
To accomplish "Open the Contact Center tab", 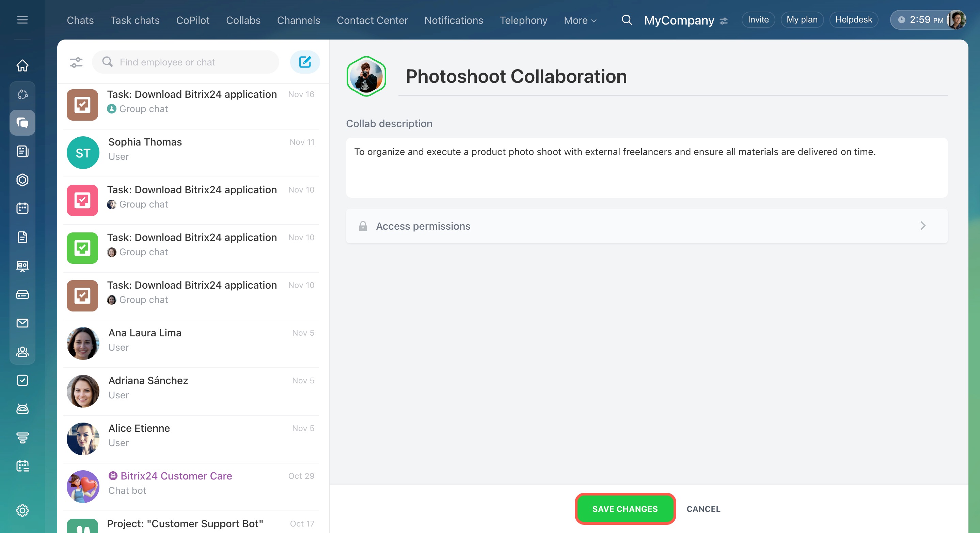I will (x=372, y=20).
